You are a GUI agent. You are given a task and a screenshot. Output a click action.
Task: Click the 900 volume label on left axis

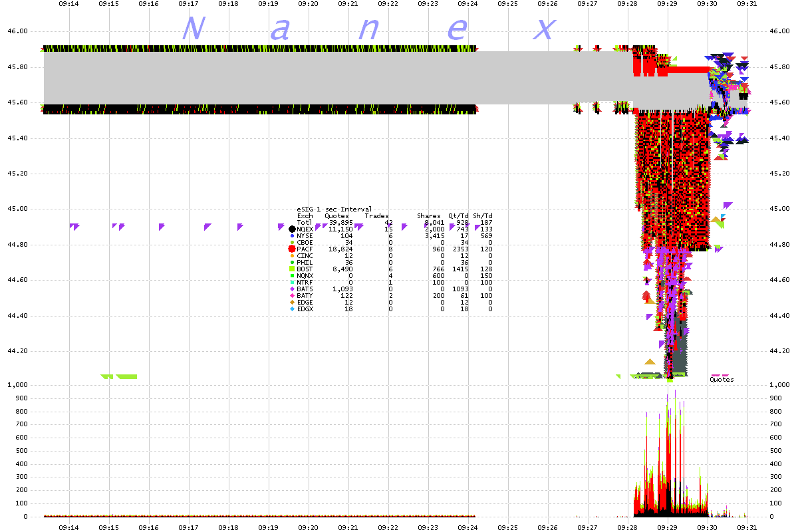pos(21,398)
